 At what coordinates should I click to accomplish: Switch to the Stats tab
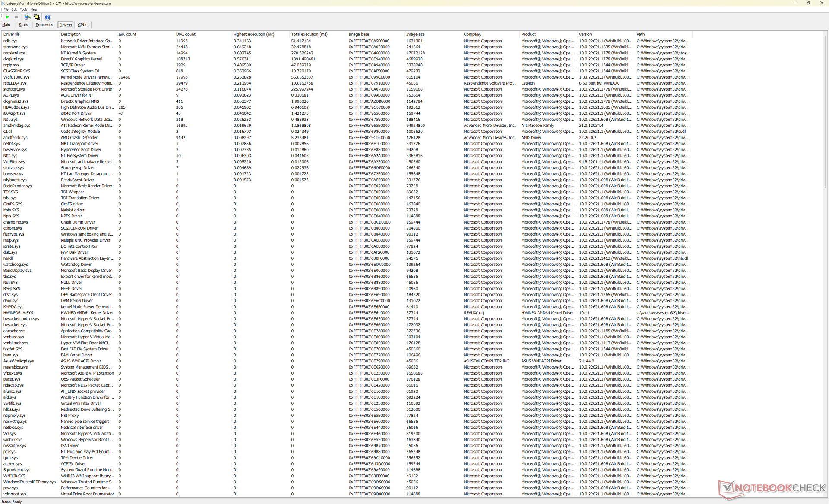(x=23, y=25)
